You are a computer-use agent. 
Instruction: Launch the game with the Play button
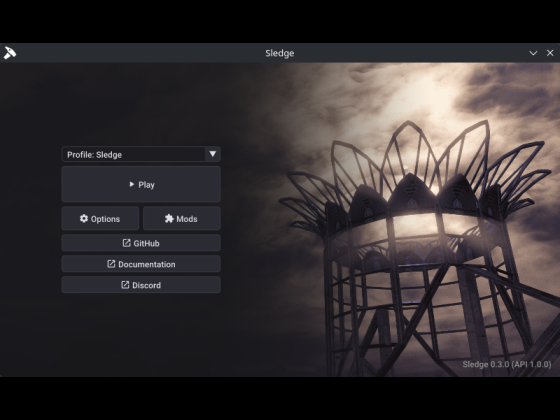(x=141, y=184)
